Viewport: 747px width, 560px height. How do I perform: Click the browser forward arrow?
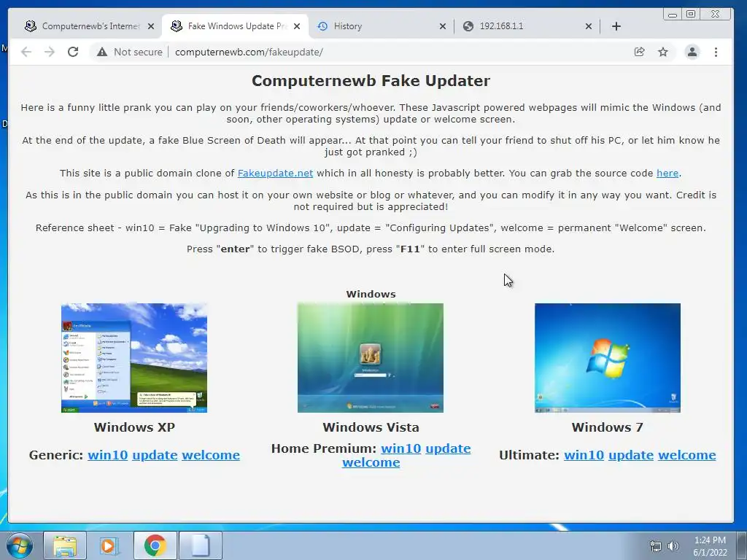point(50,52)
